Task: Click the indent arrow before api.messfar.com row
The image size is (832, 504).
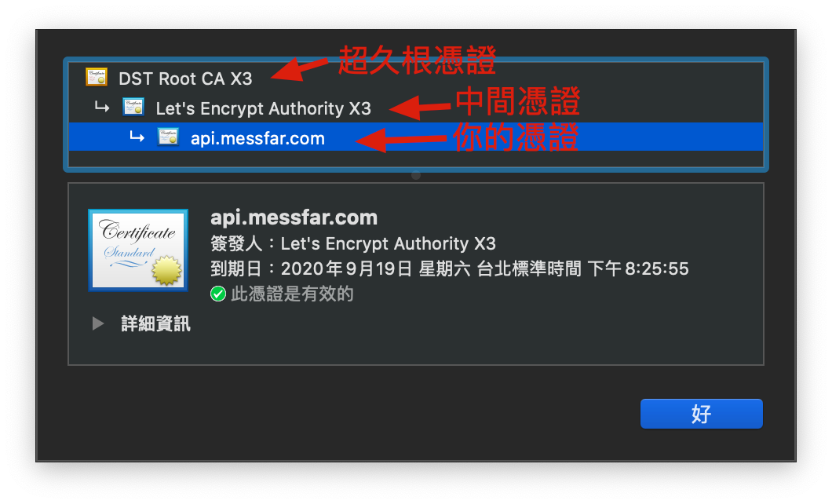Action: 137,137
